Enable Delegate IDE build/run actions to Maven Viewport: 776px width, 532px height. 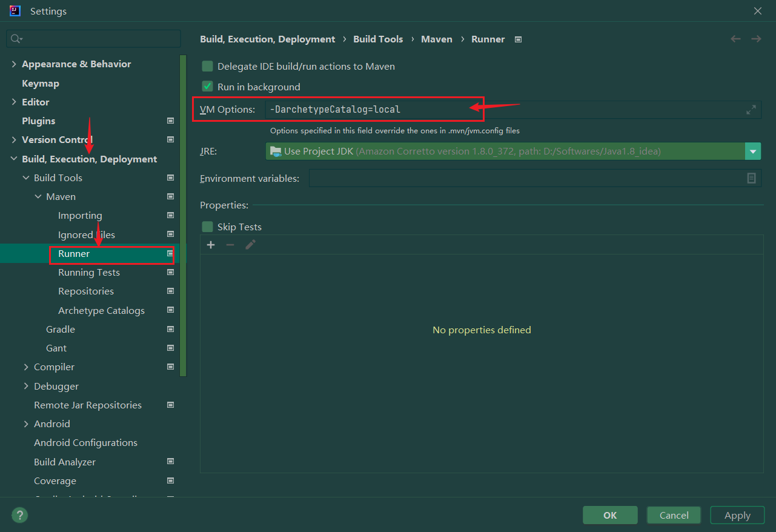click(x=208, y=66)
